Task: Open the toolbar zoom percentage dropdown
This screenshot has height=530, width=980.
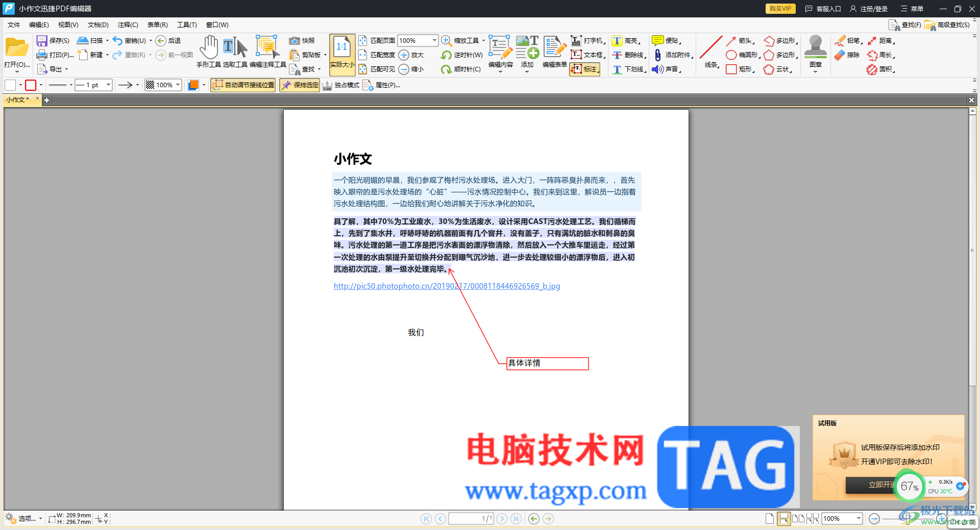Action: [x=434, y=40]
